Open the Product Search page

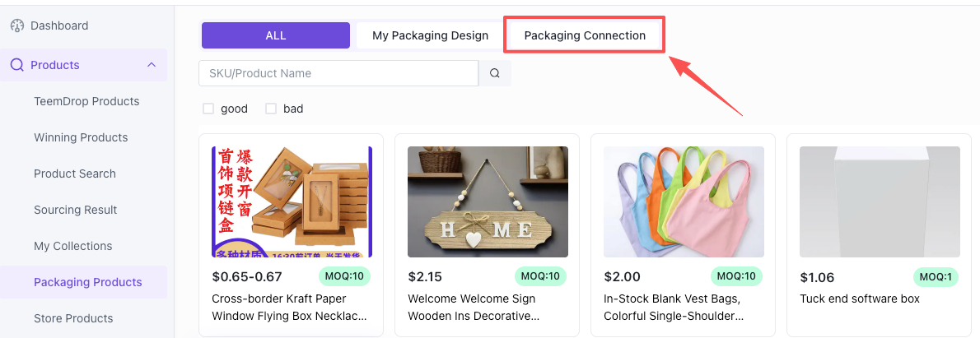click(74, 174)
